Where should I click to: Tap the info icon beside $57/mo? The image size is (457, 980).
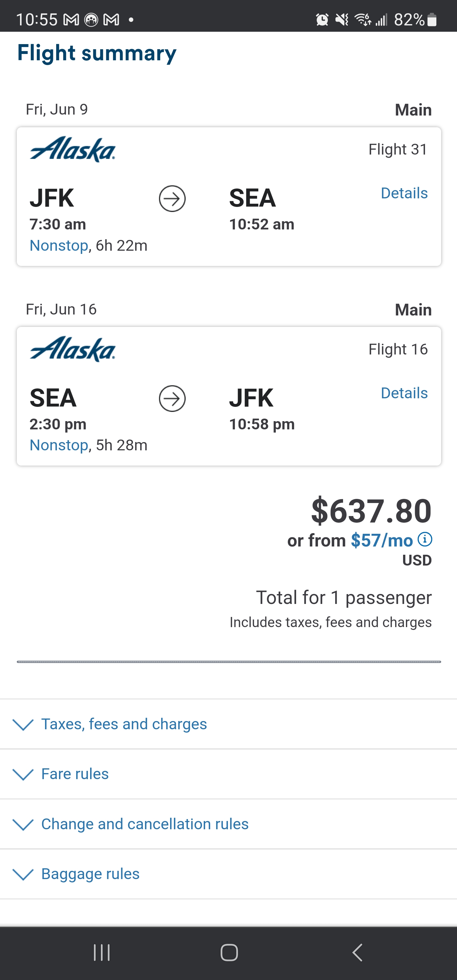tap(425, 539)
